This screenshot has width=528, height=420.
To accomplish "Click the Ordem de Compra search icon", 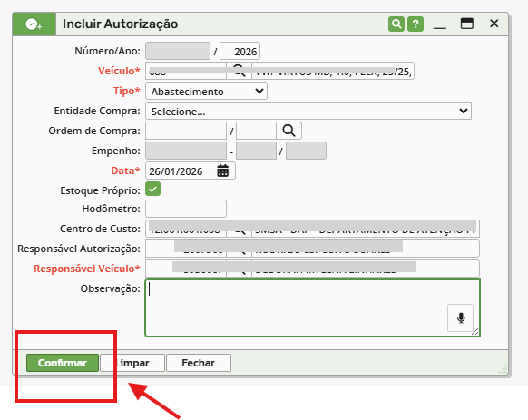I will click(288, 131).
